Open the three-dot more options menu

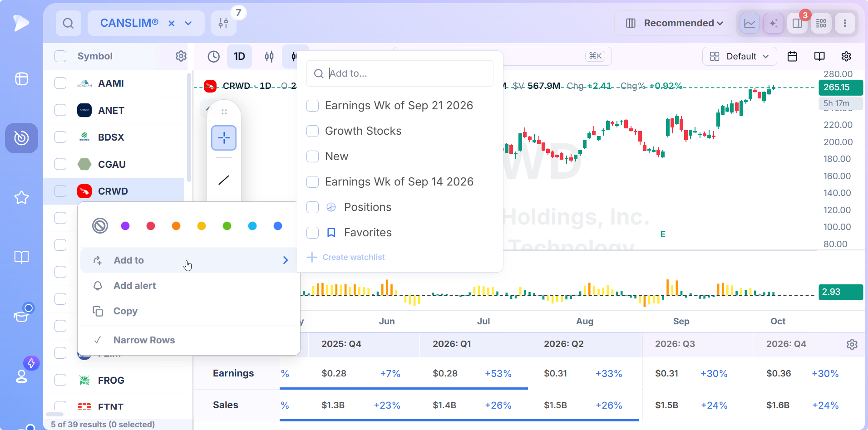click(845, 23)
